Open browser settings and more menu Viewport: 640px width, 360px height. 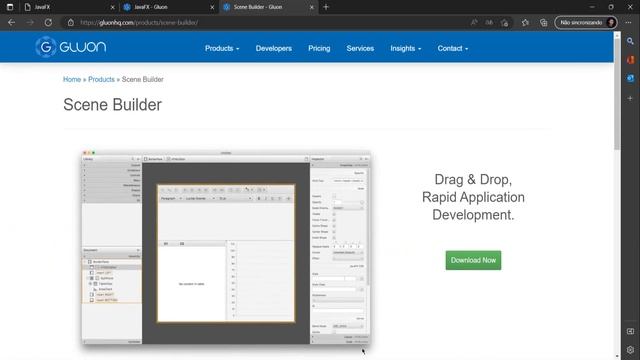(628, 22)
